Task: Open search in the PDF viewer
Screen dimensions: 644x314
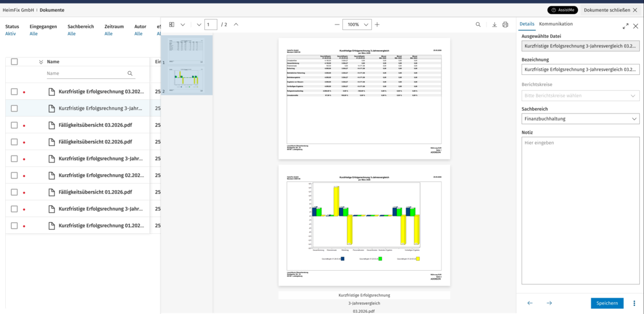Action: 478,25
